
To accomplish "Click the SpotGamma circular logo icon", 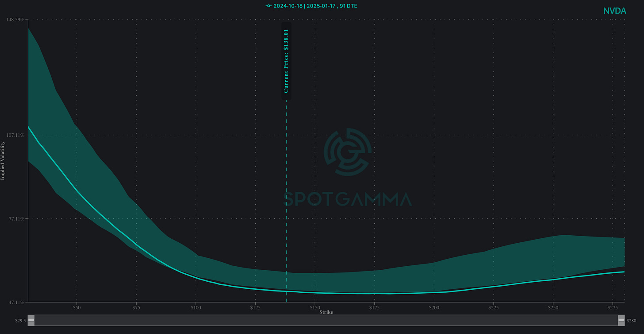I will coord(348,152).
